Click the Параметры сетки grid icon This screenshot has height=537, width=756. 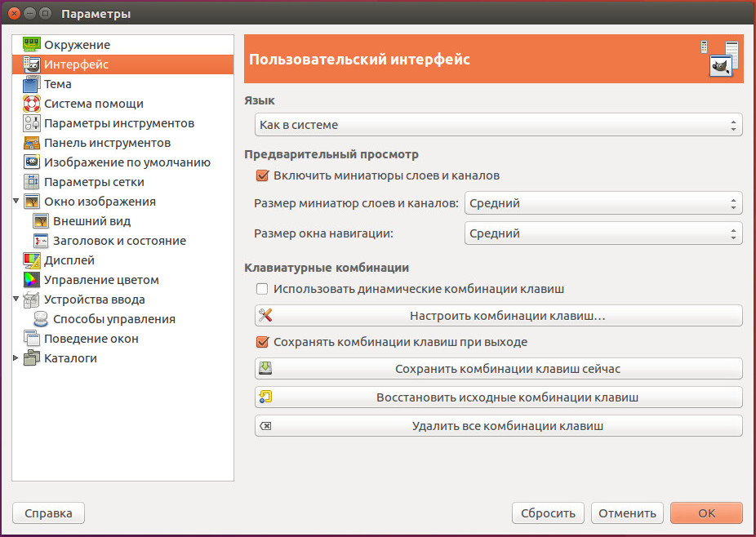point(32,182)
